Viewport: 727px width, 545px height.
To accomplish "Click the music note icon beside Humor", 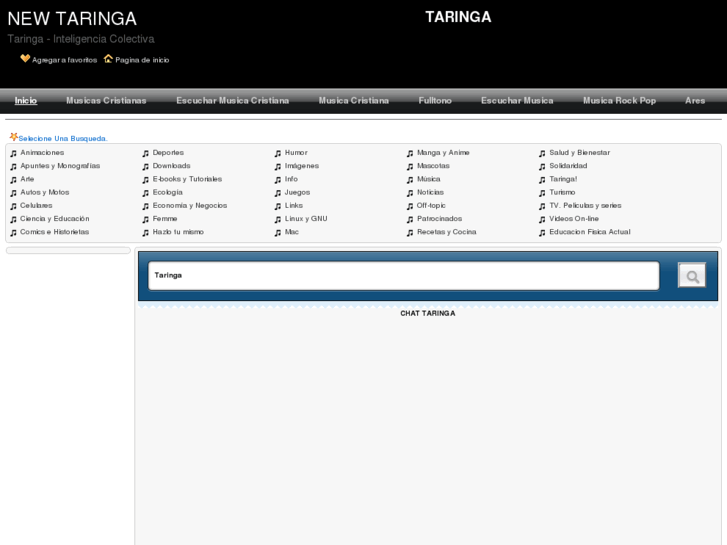I will coord(278,153).
